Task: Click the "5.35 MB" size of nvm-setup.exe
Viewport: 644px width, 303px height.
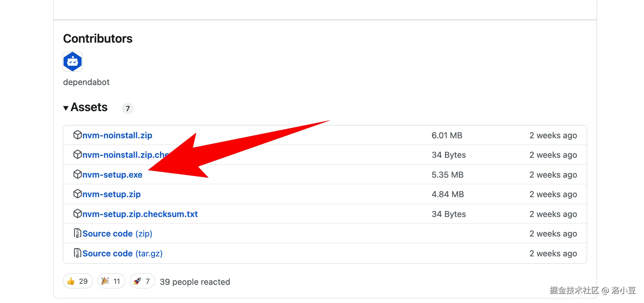Action: coord(448,175)
